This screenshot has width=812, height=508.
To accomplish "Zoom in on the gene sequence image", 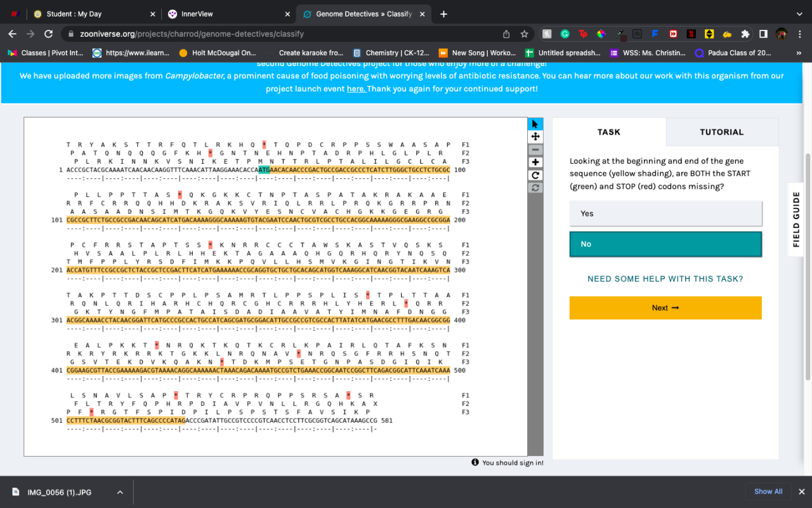I will [535, 163].
